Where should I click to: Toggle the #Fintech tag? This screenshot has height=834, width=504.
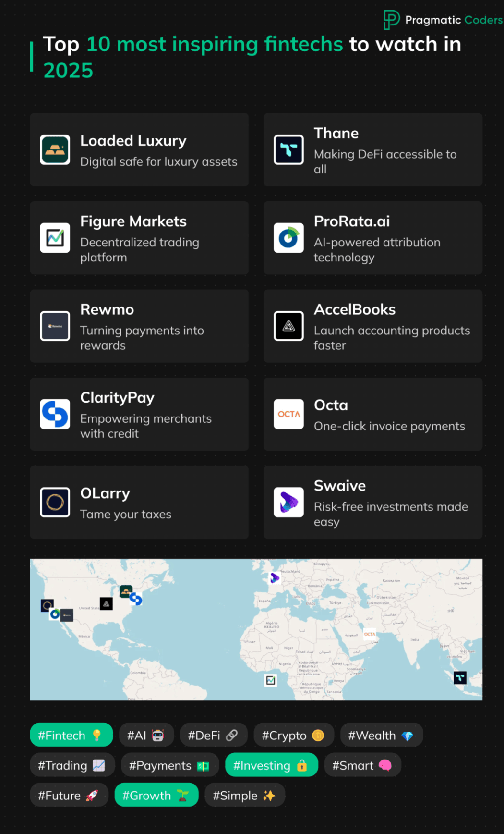pyautogui.click(x=72, y=735)
